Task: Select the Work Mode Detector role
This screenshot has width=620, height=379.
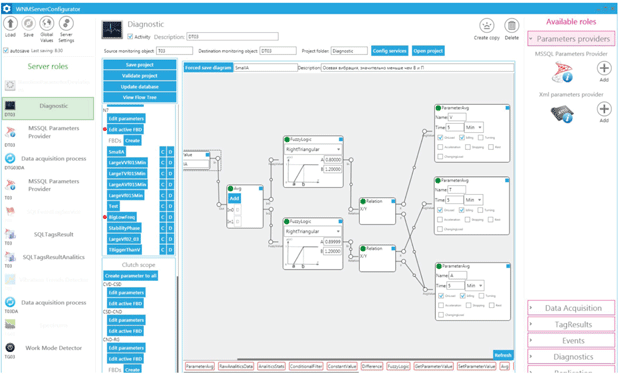Action: click(x=48, y=350)
